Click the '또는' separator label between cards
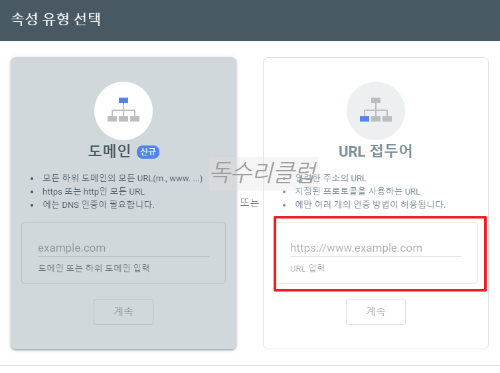This screenshot has width=500, height=373. [x=250, y=202]
